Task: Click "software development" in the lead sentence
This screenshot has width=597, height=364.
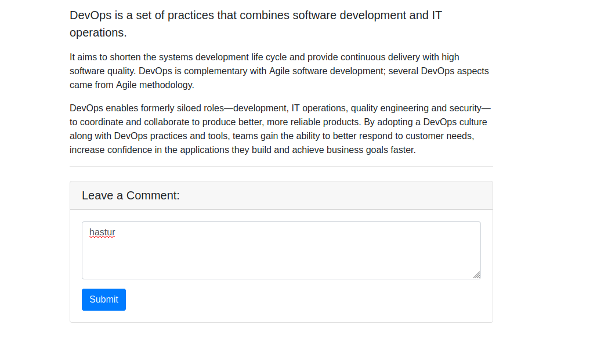Action: coord(349,16)
